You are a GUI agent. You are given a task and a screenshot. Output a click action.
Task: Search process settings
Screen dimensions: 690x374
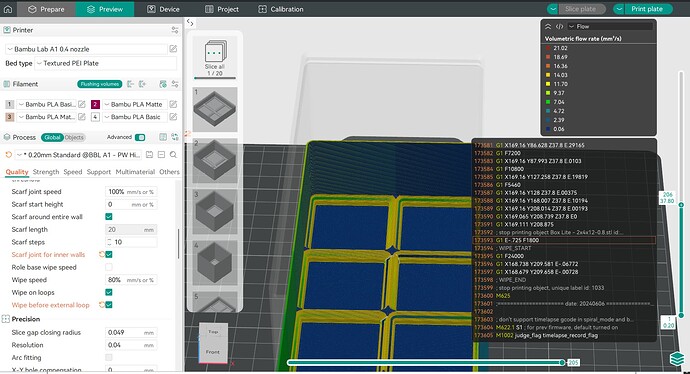coord(173,155)
